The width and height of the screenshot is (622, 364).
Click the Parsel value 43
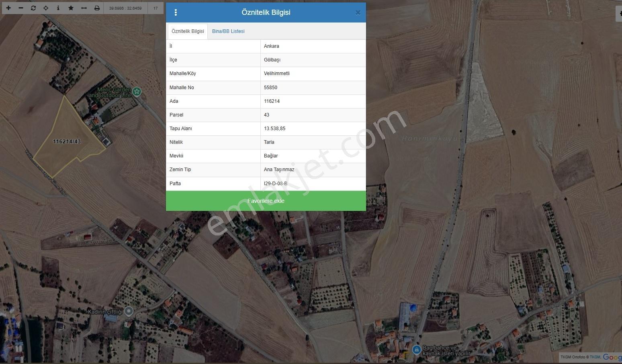(x=266, y=115)
